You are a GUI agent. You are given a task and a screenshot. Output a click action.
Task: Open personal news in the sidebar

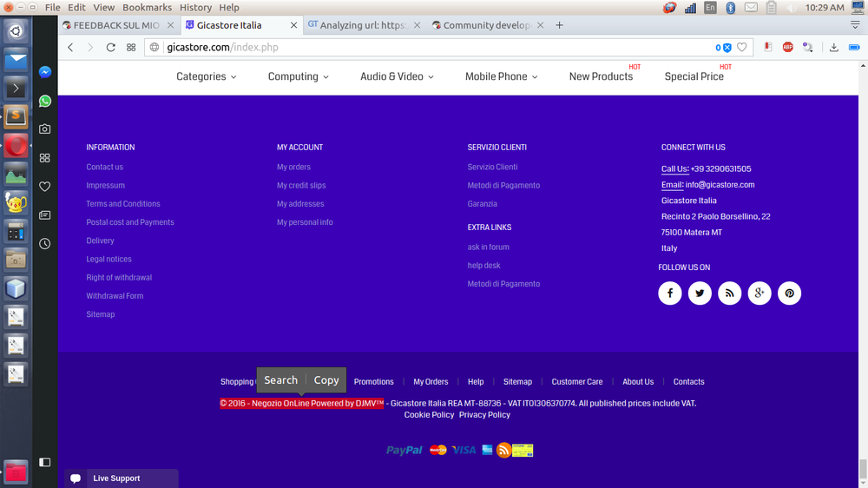45,215
